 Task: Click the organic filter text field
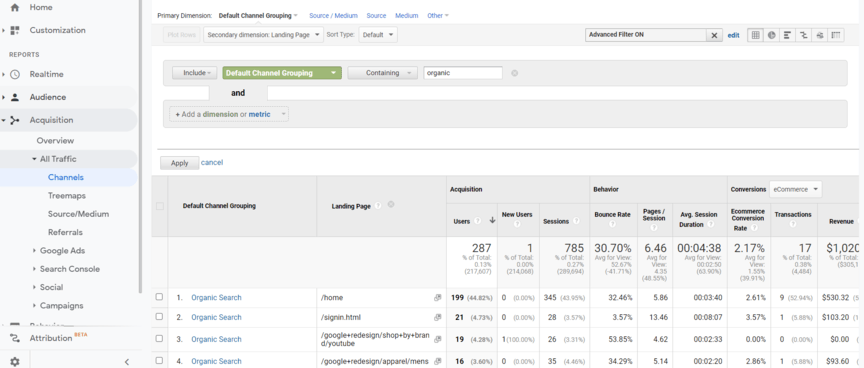coord(463,73)
